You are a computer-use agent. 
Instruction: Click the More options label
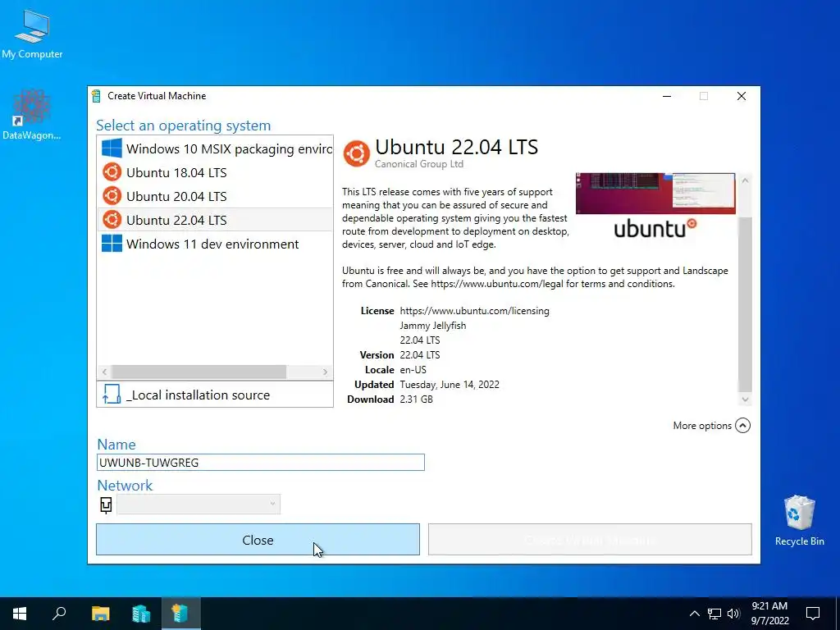(x=702, y=426)
